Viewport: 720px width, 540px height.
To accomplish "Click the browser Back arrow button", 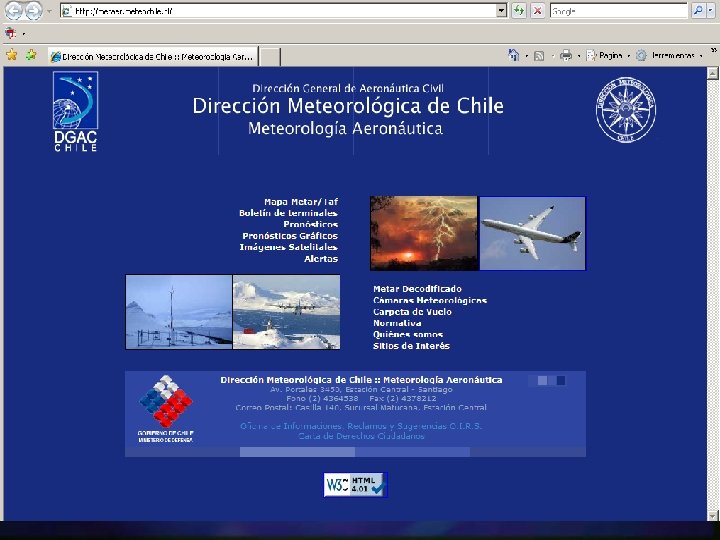I will pyautogui.click(x=13, y=11).
